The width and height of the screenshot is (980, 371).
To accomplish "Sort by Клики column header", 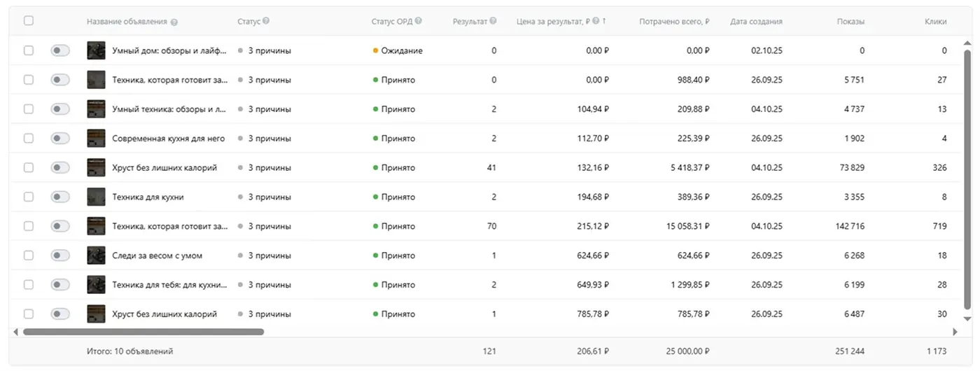I will click(x=935, y=22).
